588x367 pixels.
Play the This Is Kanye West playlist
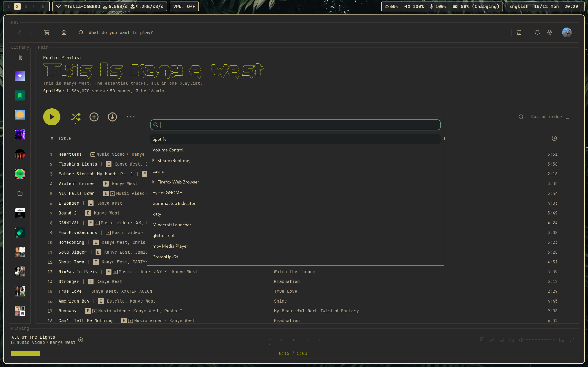click(51, 117)
